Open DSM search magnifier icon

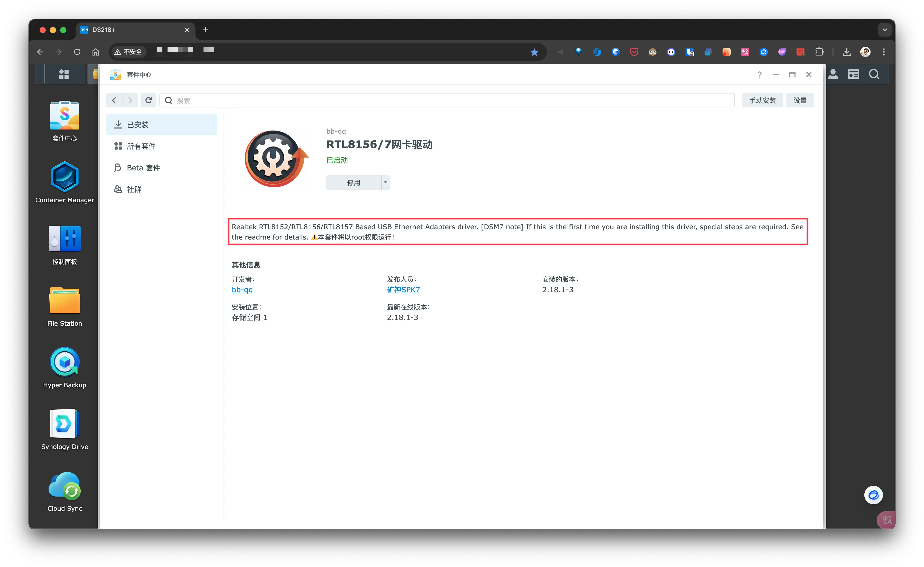[x=874, y=74]
